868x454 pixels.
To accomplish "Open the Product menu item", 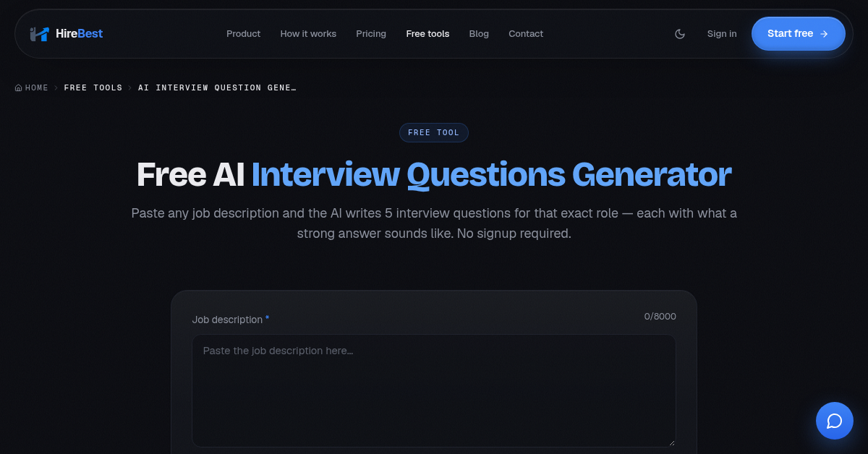I will pos(243,34).
